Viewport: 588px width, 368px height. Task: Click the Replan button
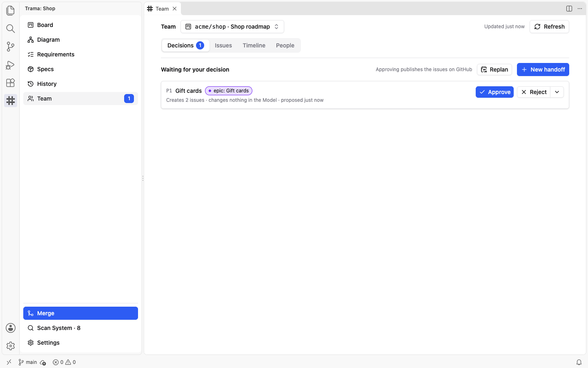point(494,70)
